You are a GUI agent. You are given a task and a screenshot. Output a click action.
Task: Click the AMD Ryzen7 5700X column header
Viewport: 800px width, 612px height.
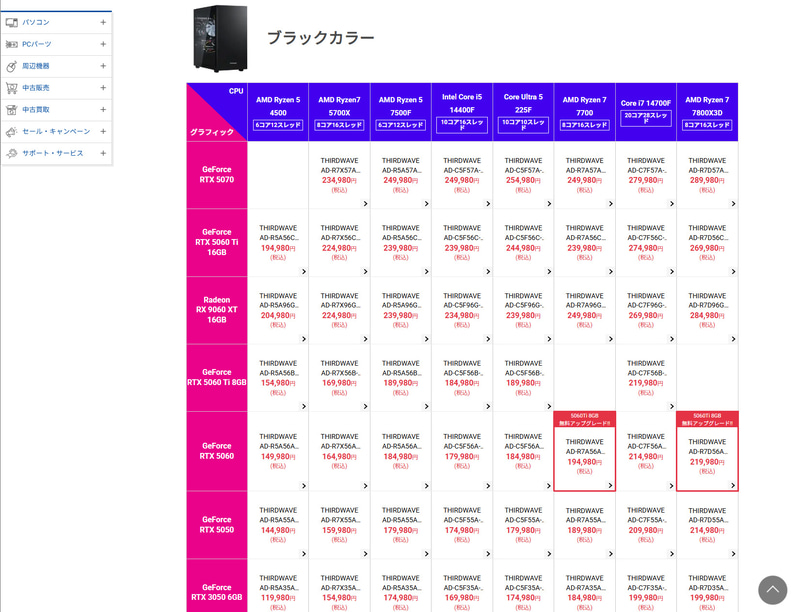click(339, 112)
